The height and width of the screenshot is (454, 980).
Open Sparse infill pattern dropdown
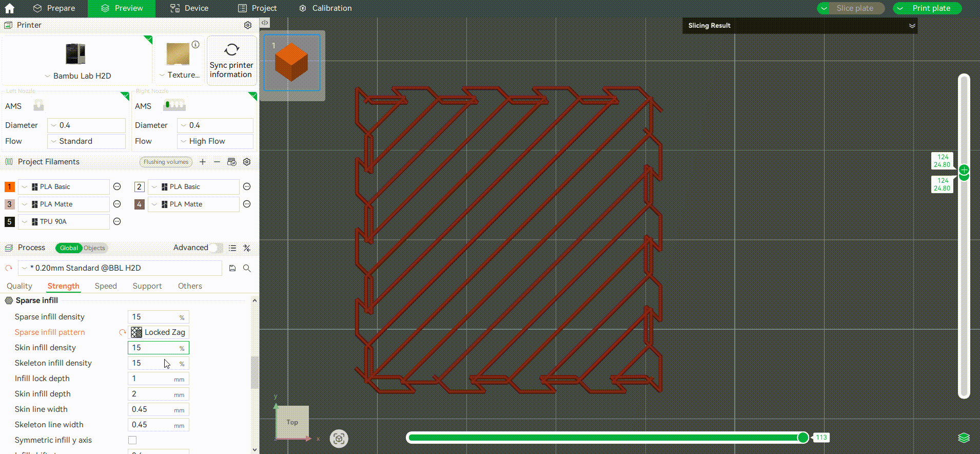(159, 332)
